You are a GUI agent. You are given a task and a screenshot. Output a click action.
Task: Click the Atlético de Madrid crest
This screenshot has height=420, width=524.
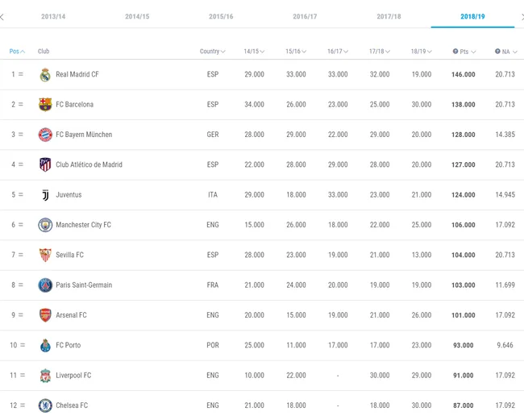[x=45, y=164]
